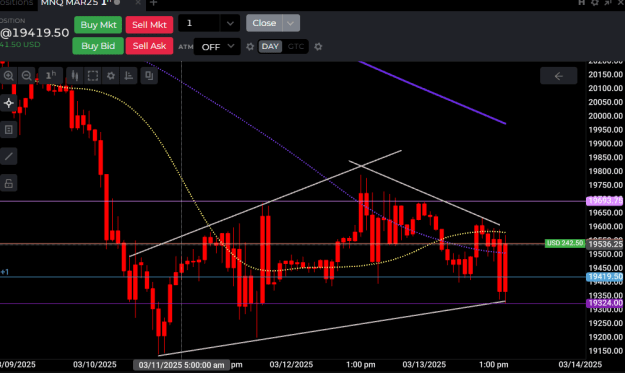Open chart settings gear in chart toolbar
Viewport: 625px width, 373px height.
111,76
